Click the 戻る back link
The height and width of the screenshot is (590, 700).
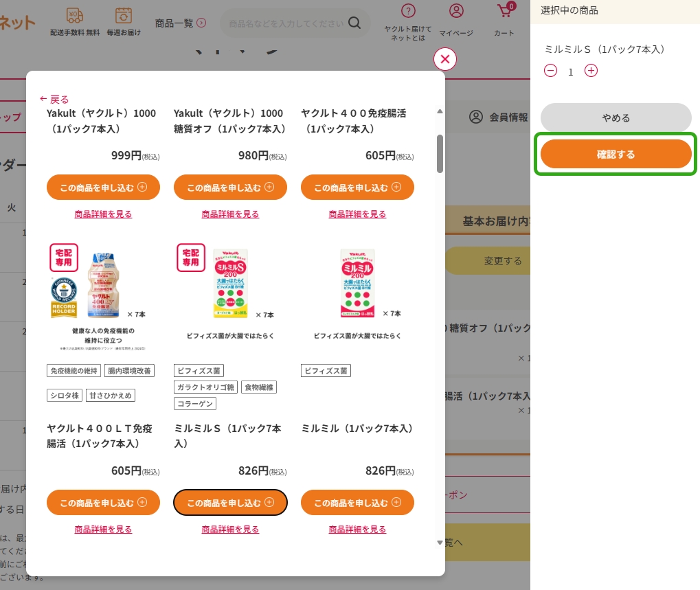click(54, 99)
